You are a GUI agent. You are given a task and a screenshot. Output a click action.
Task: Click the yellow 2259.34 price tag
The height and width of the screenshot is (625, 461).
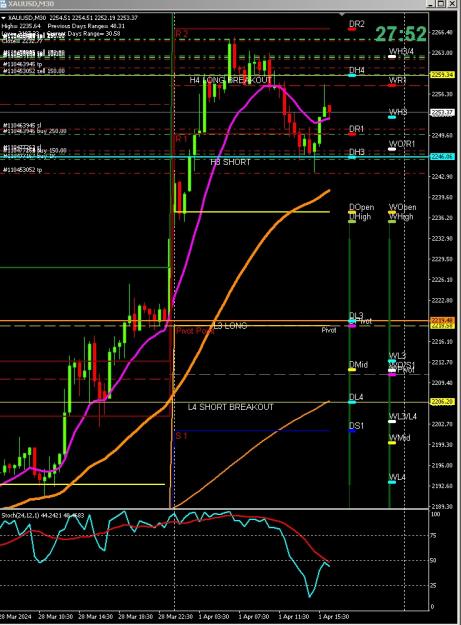pos(442,75)
